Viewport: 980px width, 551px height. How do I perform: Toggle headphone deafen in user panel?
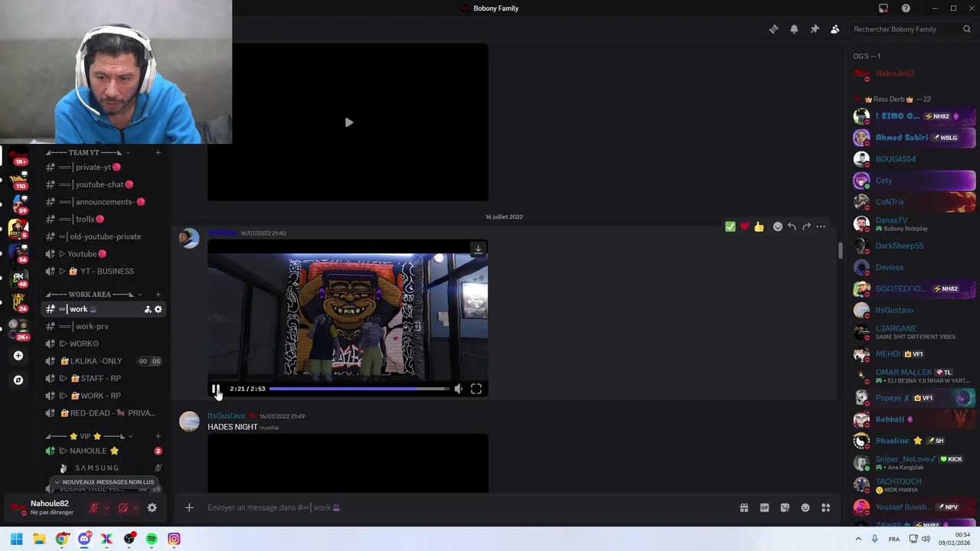[x=122, y=507]
